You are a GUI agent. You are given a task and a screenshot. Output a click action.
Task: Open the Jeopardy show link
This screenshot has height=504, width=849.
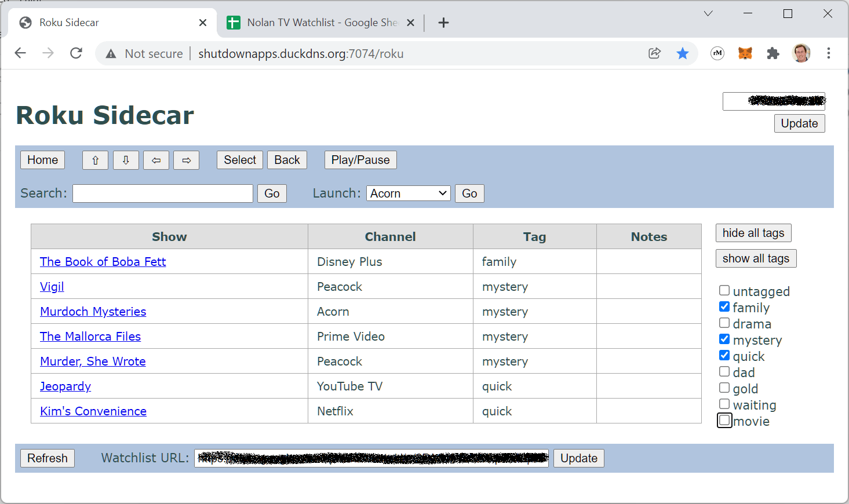(x=65, y=386)
